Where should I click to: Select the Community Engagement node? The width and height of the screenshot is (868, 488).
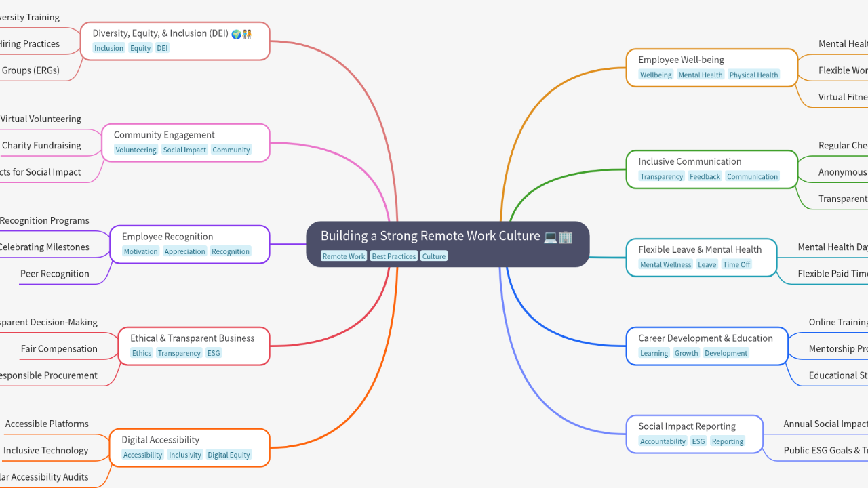click(186, 142)
